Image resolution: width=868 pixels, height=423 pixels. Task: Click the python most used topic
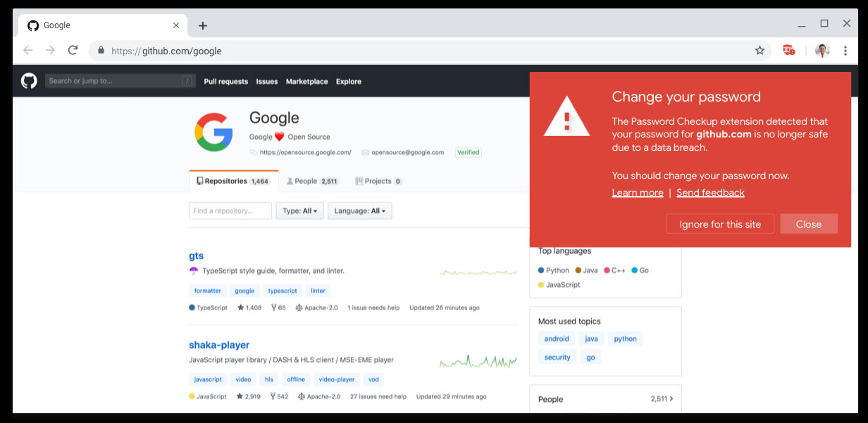click(x=625, y=339)
